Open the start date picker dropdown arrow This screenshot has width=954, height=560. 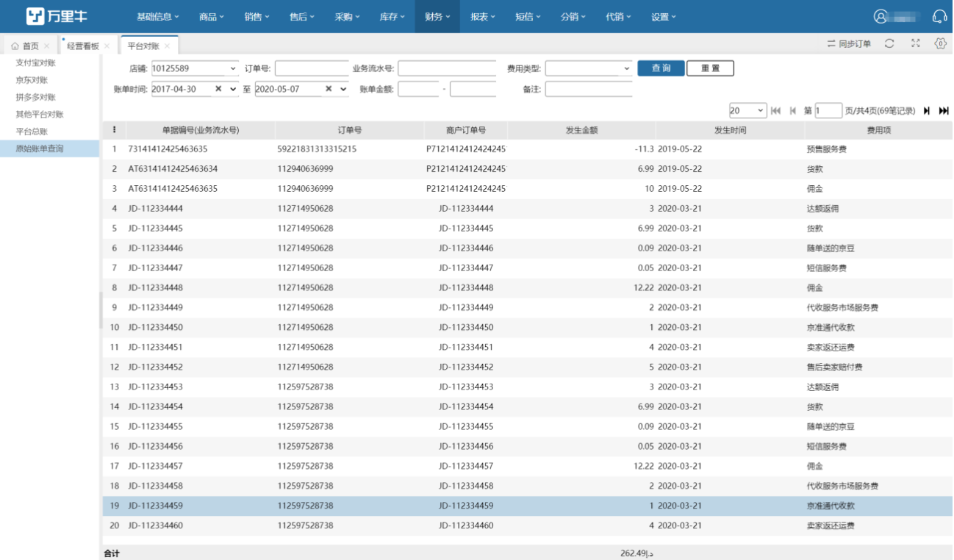click(x=234, y=89)
